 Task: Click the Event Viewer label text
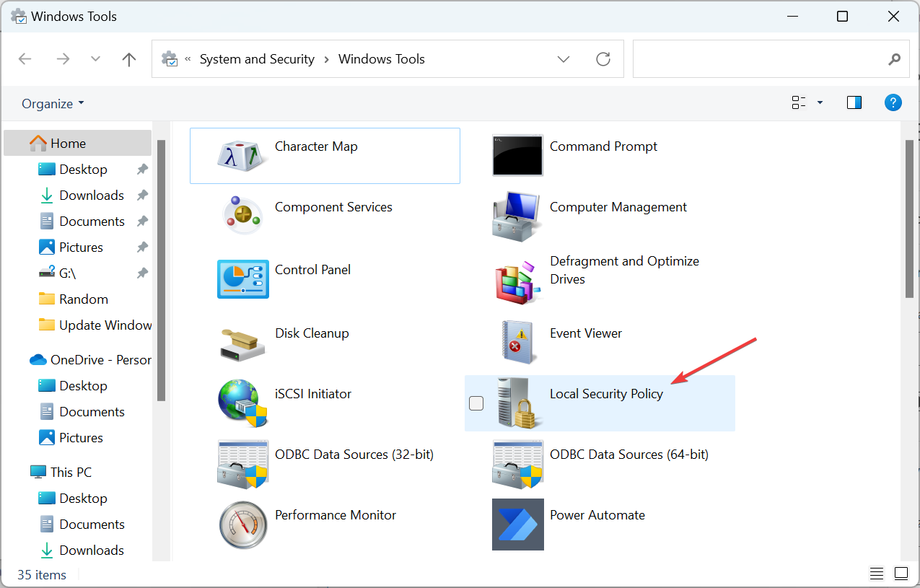pos(586,333)
